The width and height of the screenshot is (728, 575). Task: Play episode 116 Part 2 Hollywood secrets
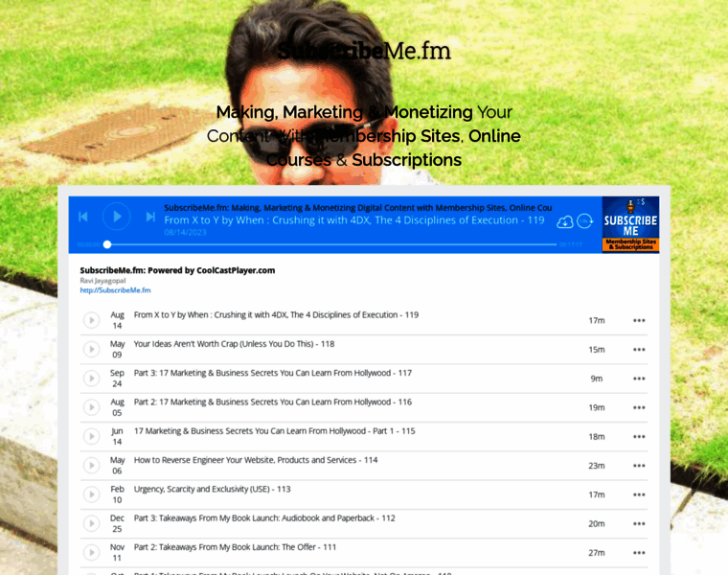coord(91,407)
